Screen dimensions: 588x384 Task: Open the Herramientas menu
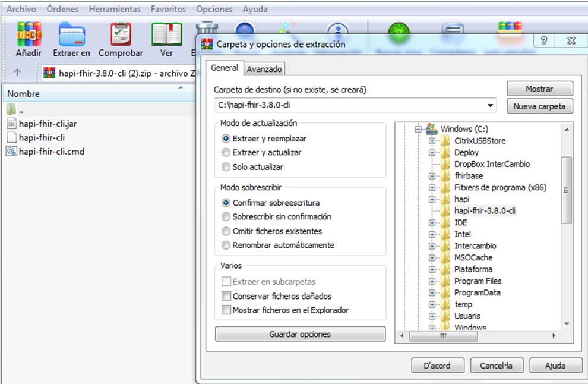115,10
